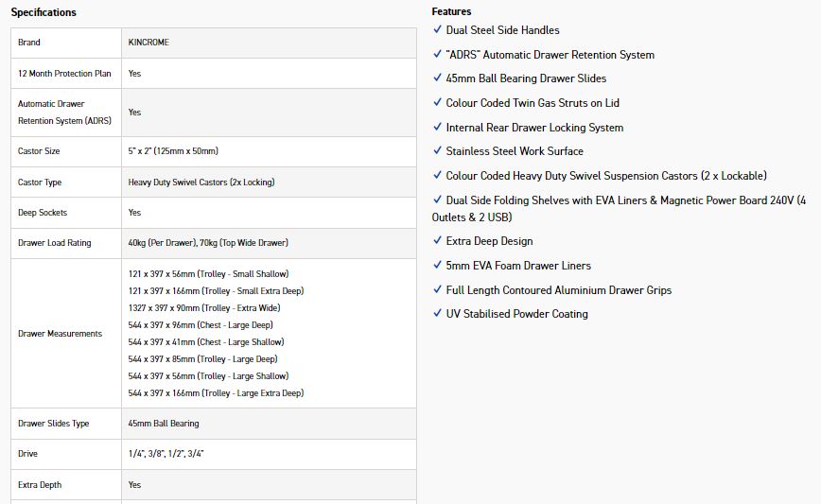The image size is (821, 504).
Task: Click the Castor Type value Heavy Duty Swivel Castors
Action: click(x=201, y=182)
